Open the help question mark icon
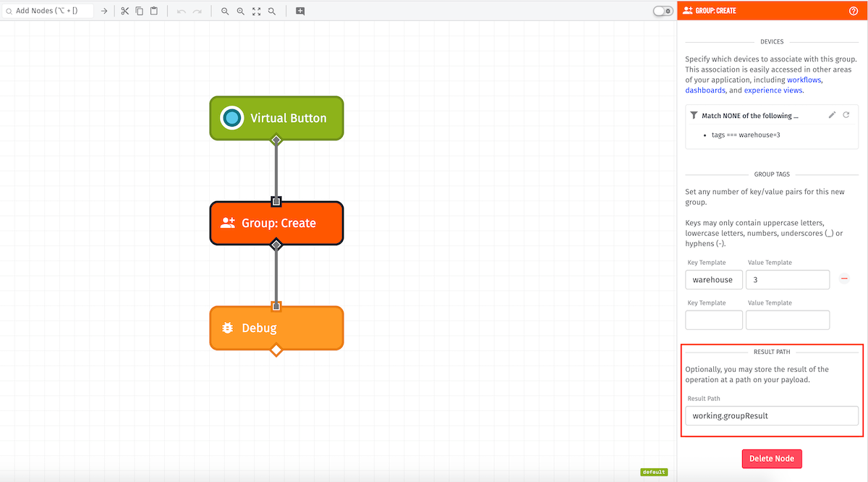 point(854,11)
